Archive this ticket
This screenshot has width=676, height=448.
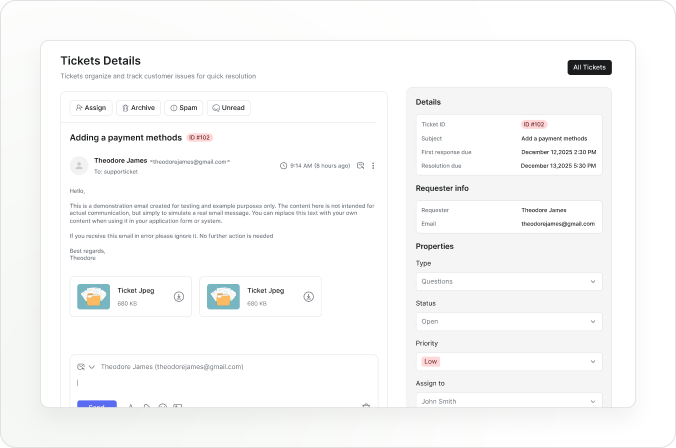[x=138, y=108]
